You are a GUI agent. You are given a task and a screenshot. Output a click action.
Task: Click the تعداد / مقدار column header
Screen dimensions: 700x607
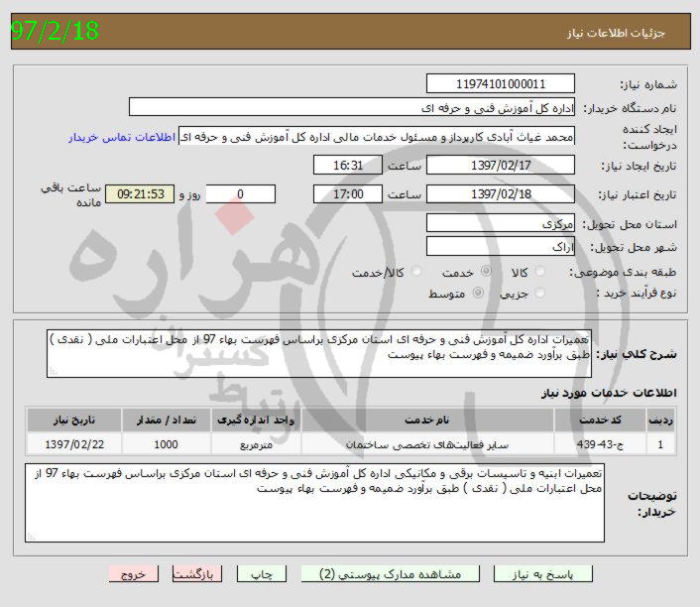click(166, 421)
